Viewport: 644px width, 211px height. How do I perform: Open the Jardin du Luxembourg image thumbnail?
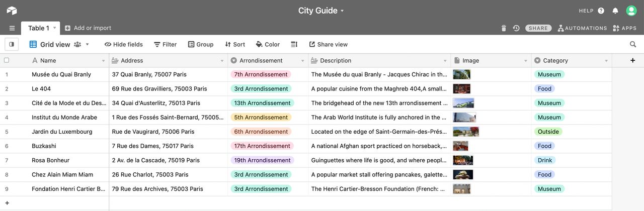[x=465, y=132]
